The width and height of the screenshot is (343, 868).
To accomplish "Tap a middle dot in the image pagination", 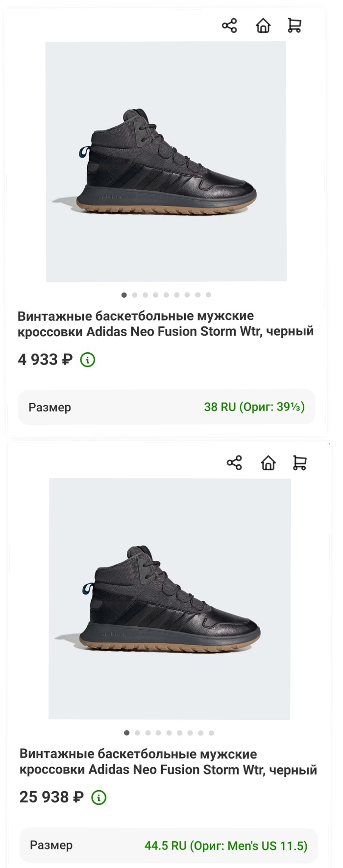I will coord(166,295).
